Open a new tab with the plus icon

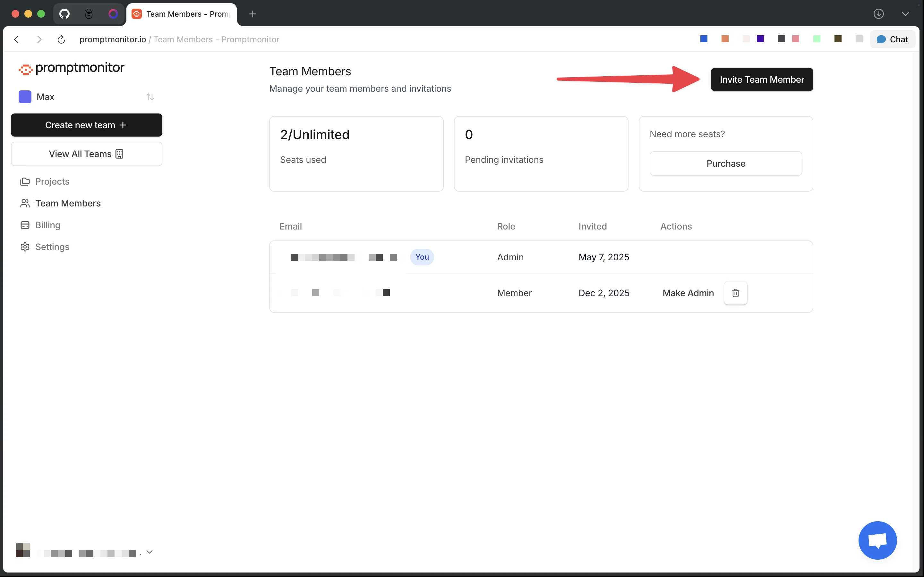pyautogui.click(x=252, y=14)
